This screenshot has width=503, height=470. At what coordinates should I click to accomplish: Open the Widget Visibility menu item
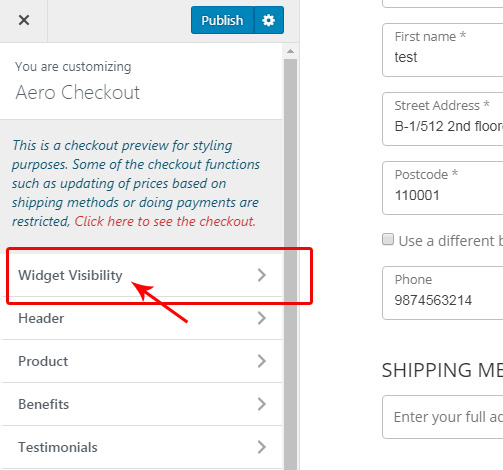(141, 275)
